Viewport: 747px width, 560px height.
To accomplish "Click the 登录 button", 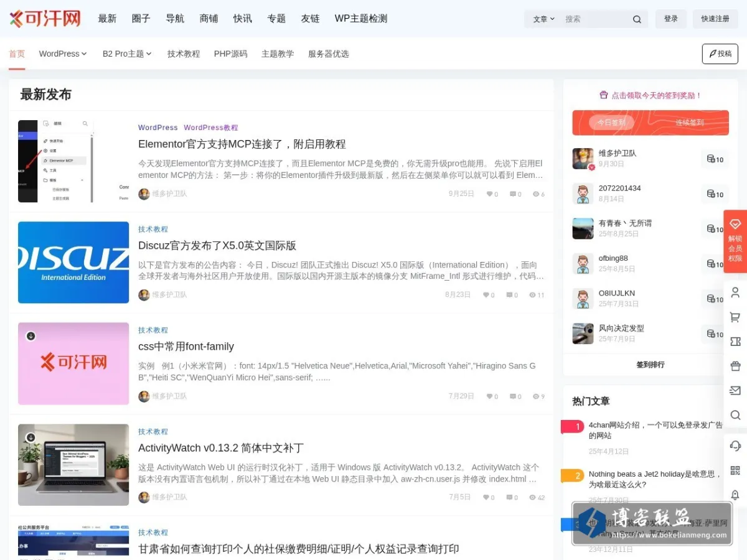I will tap(671, 19).
